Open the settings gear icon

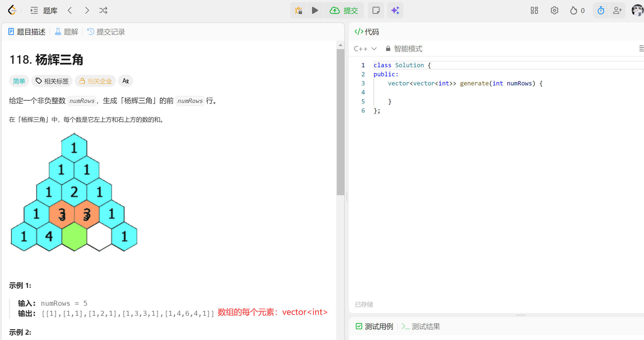(x=554, y=10)
